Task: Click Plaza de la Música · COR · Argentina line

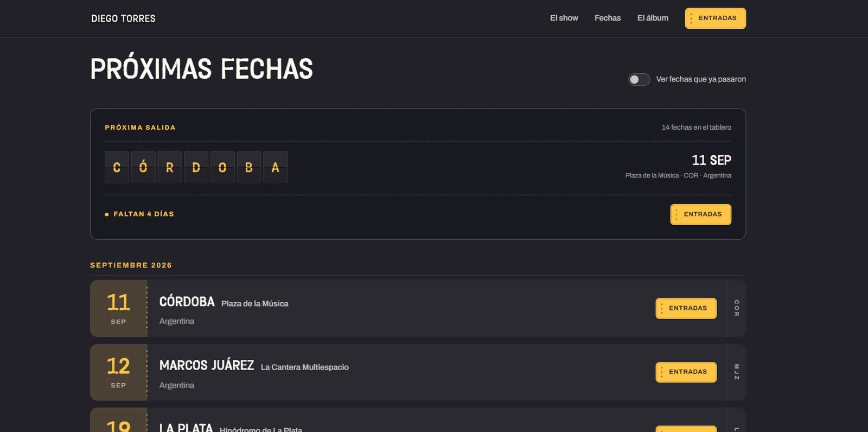Action: (x=678, y=175)
